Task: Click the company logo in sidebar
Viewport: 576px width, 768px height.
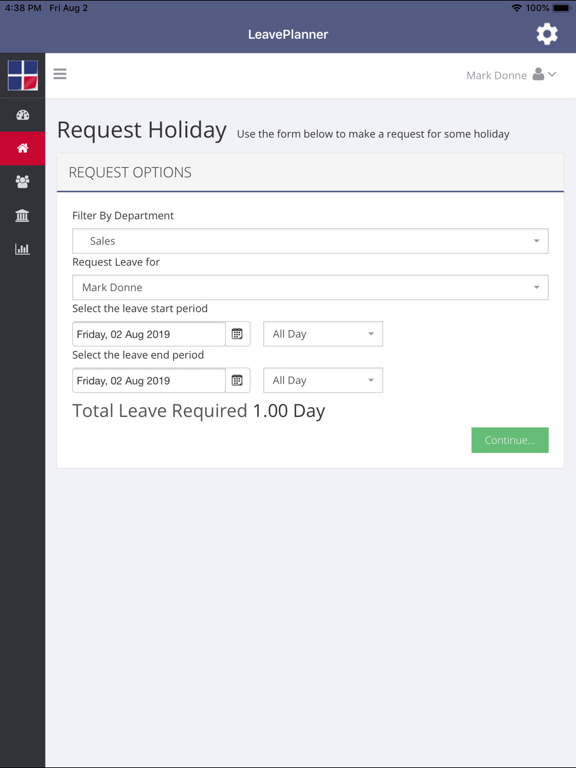Action: 23,75
